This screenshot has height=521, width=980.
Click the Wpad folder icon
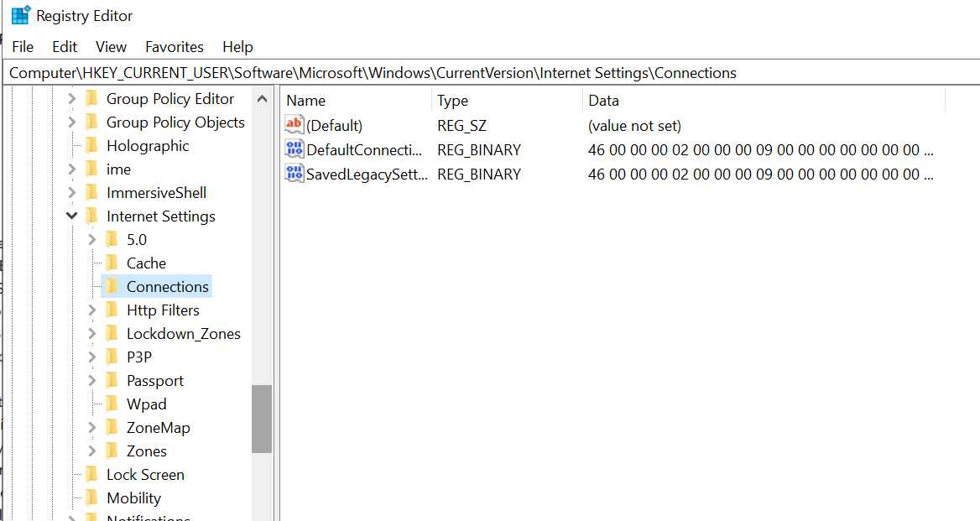click(112, 404)
